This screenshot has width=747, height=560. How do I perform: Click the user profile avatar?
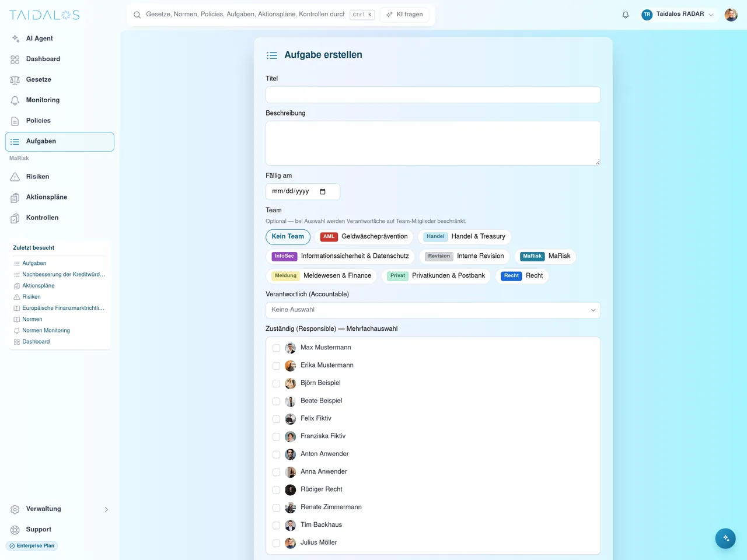coord(731,15)
